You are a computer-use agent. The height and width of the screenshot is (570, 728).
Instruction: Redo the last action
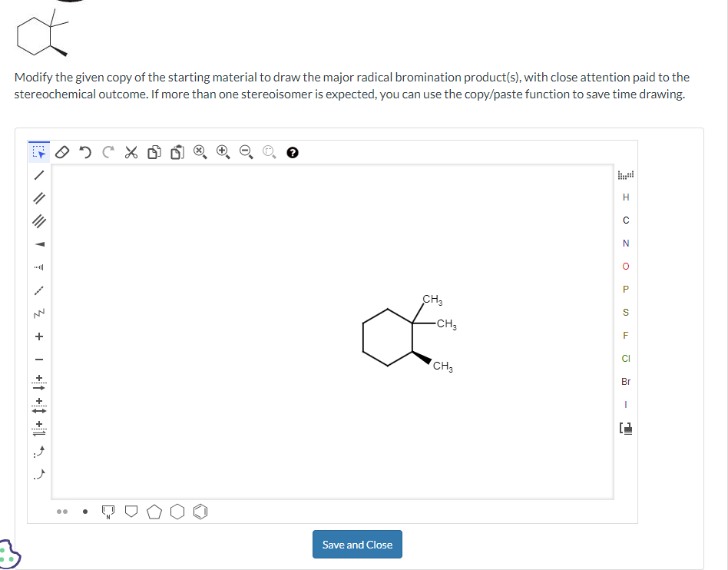coord(108,152)
